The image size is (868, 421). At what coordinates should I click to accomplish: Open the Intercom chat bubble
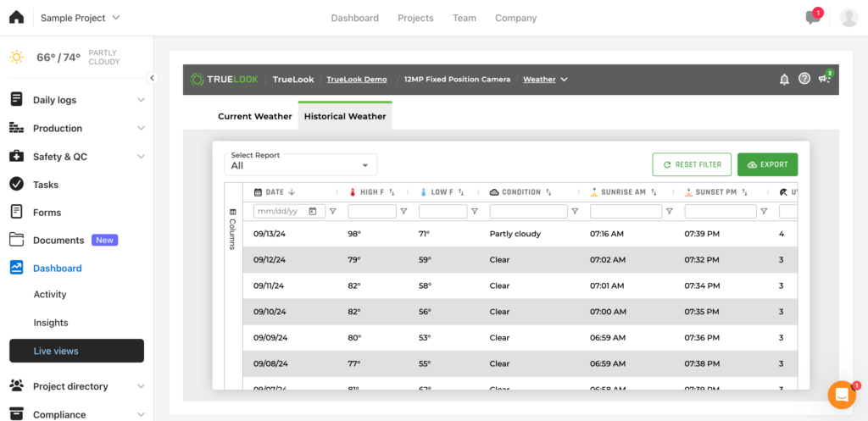pyautogui.click(x=842, y=395)
